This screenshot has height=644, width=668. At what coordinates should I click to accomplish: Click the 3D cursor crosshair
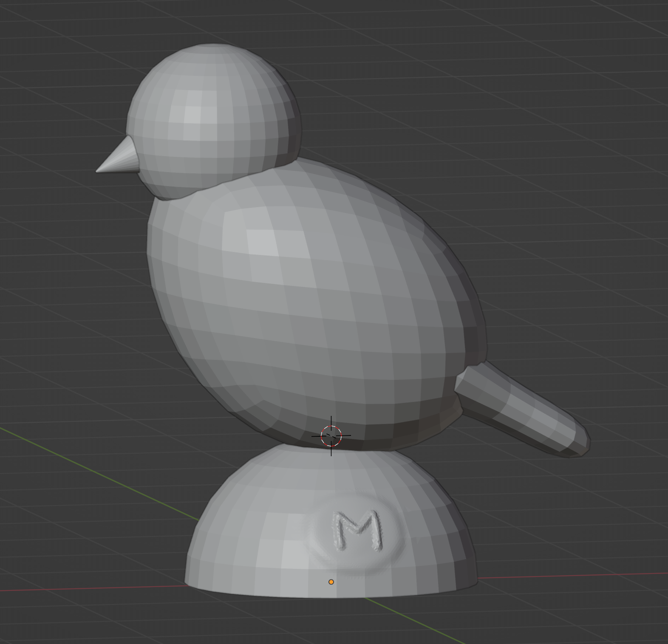(331, 436)
